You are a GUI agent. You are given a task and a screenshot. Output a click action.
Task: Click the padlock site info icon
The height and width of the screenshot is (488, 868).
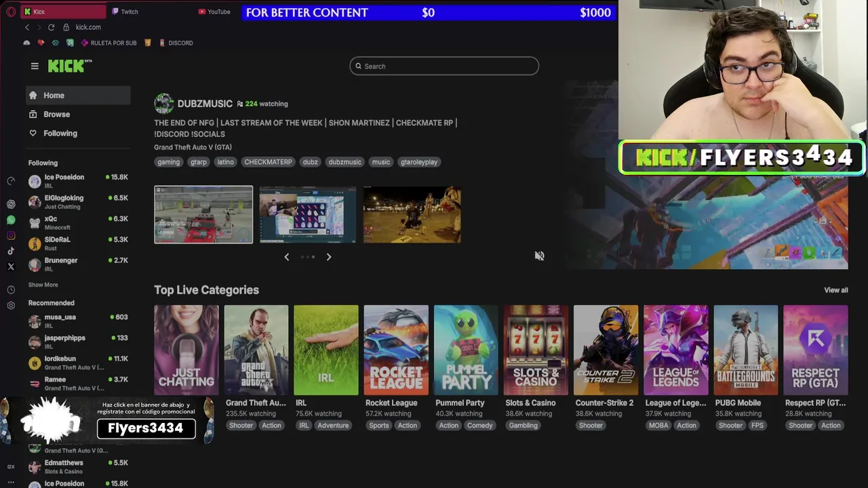[66, 27]
